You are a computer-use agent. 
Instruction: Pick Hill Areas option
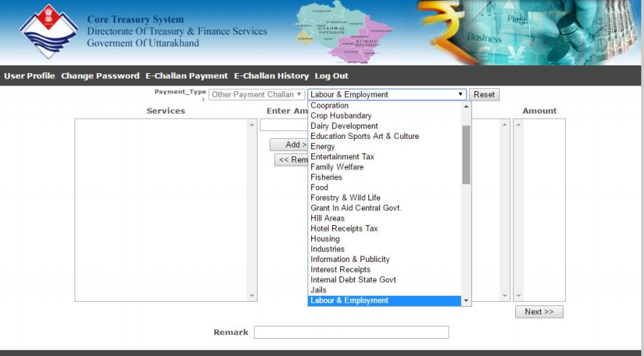(384, 219)
